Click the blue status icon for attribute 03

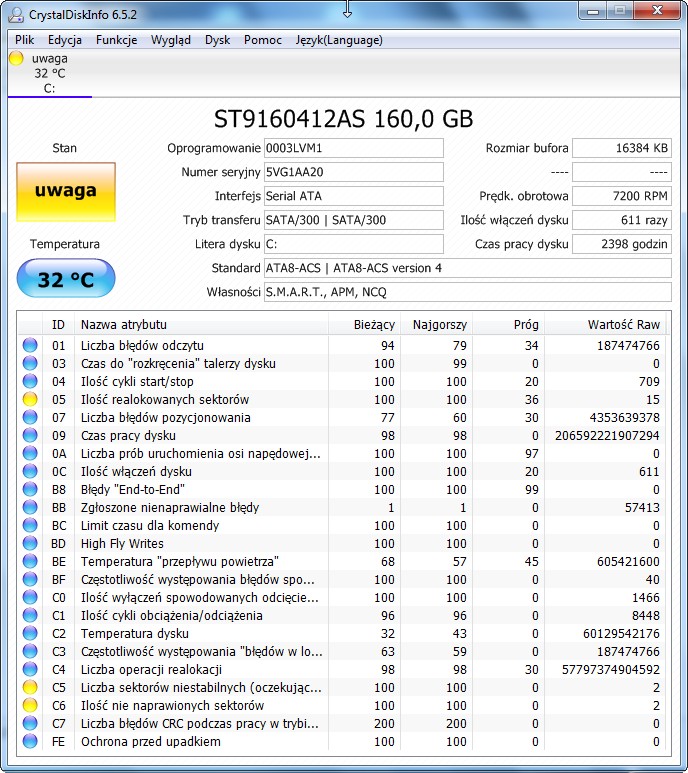click(x=30, y=363)
